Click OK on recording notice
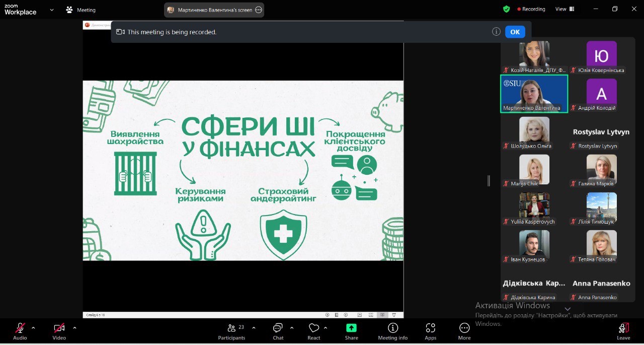Image resolution: width=644 pixels, height=345 pixels. 515,32
